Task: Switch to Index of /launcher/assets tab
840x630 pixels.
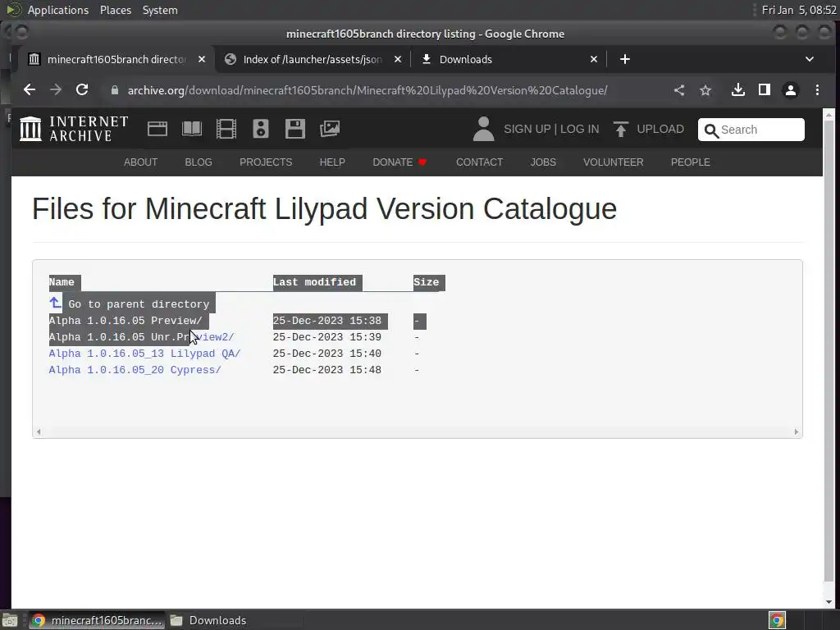Action: pos(313,59)
